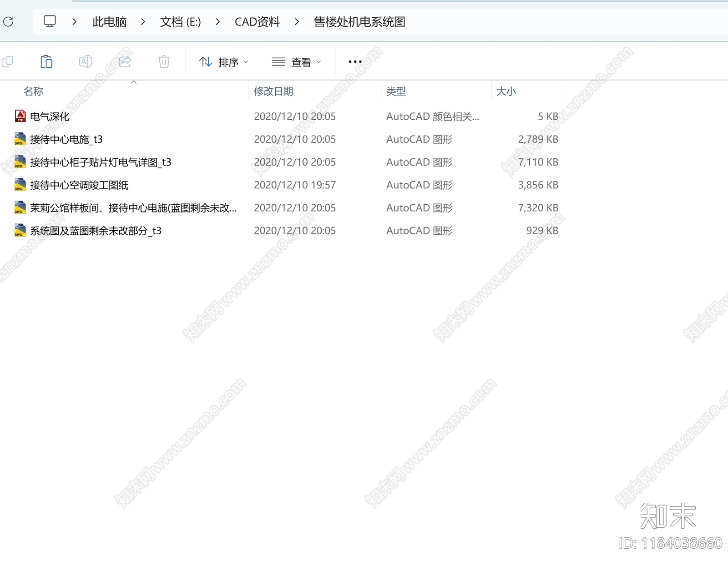728x561 pixels.
Task: Click the size value 929 KB
Action: pos(542,231)
